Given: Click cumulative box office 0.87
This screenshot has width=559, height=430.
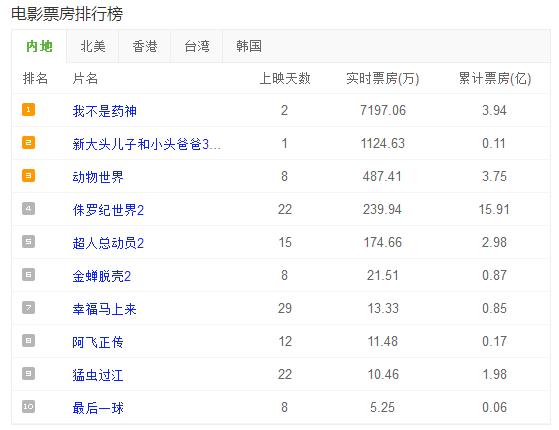Looking at the screenshot, I should pyautogui.click(x=494, y=275).
